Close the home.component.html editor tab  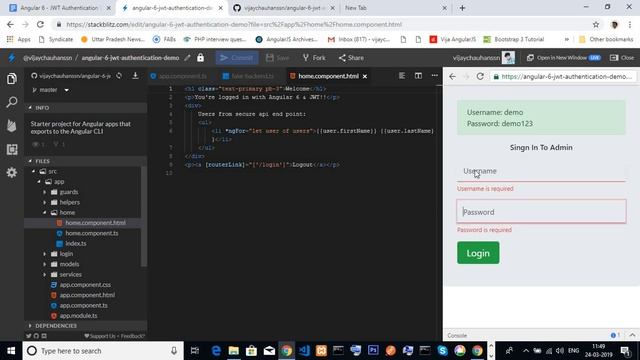365,76
